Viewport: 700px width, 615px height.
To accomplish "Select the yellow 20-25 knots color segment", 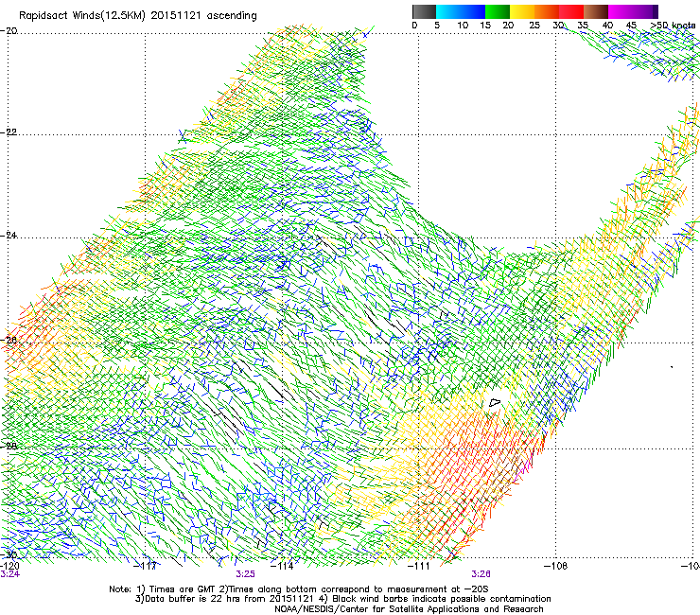I will [522, 11].
